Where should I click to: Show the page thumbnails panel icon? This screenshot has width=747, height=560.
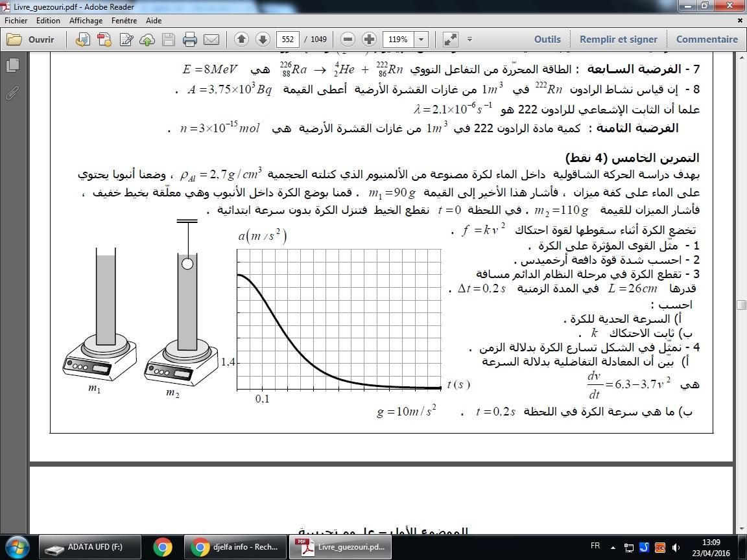[13, 65]
